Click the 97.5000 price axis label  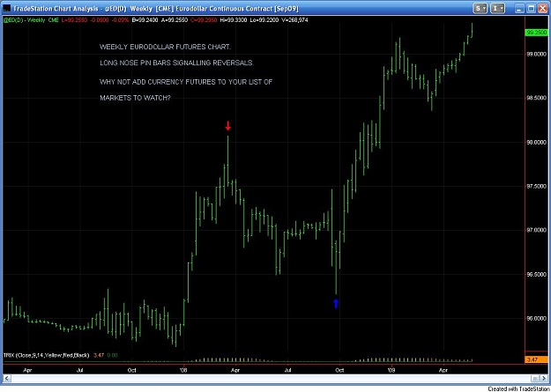[536, 186]
